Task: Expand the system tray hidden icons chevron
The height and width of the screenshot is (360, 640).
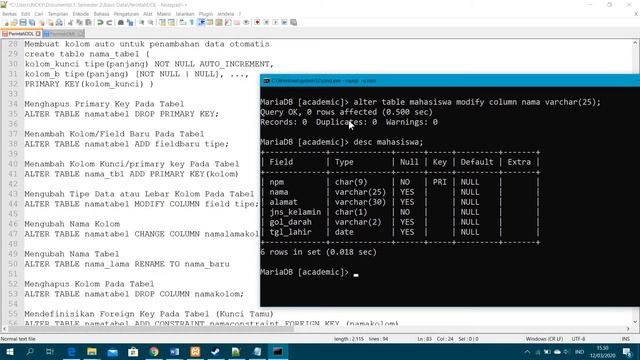Action: point(527,352)
